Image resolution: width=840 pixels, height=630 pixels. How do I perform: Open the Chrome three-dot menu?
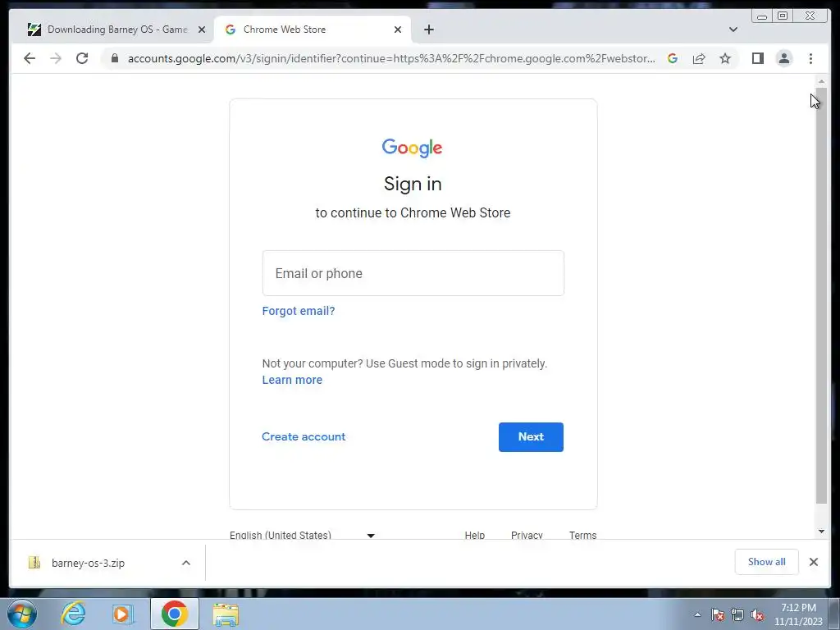click(x=810, y=58)
